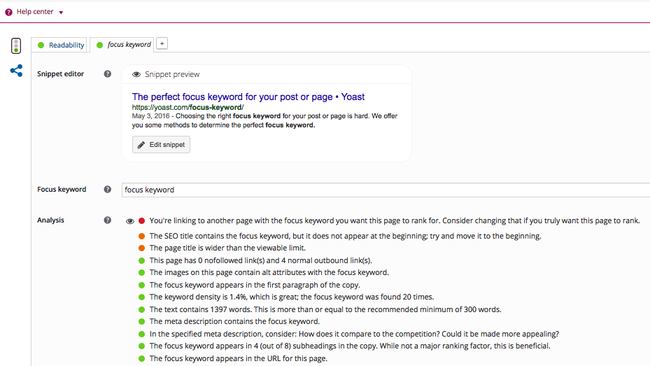The height and width of the screenshot is (366, 650).
Task: Expand the Help center dropdown arrow
Action: pos(61,12)
